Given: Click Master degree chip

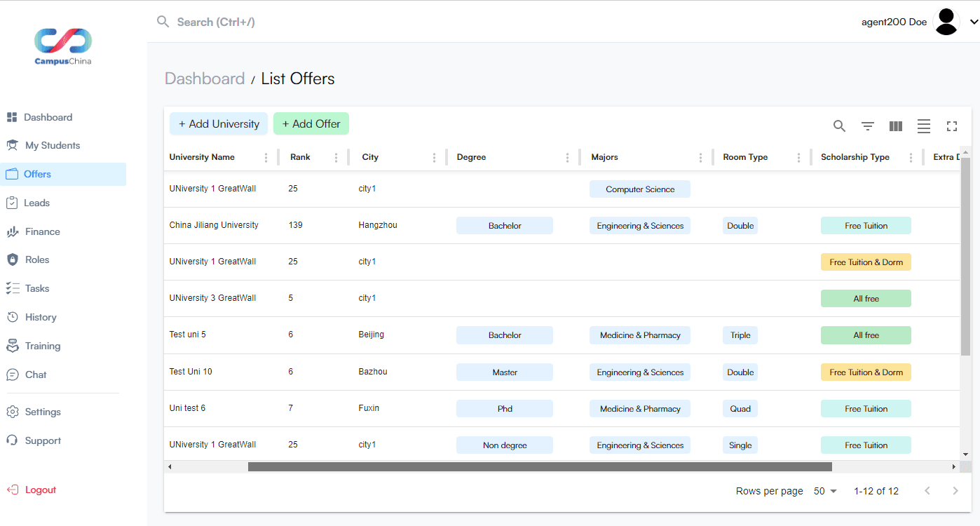Looking at the screenshot, I should (x=505, y=372).
